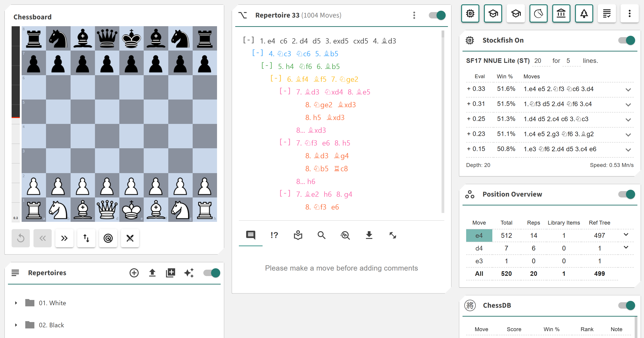Open the annotation !? tab
644x338 pixels.
pos(274,235)
